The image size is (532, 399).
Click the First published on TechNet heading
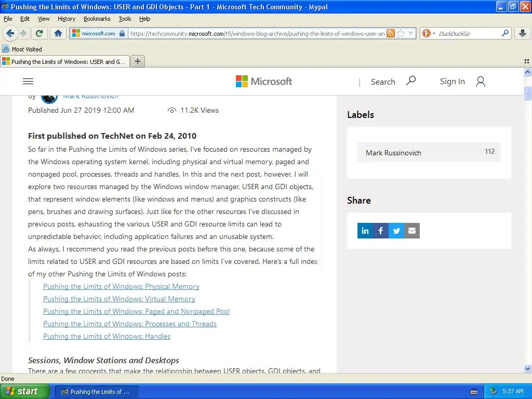pyautogui.click(x=112, y=136)
